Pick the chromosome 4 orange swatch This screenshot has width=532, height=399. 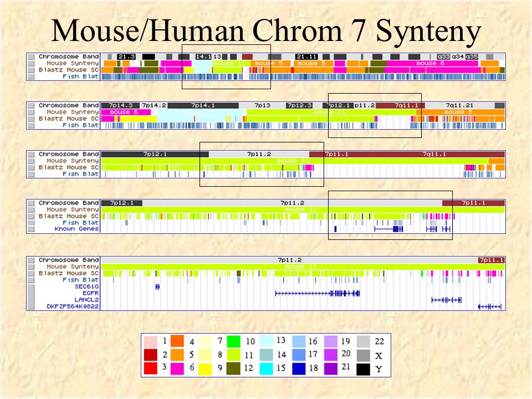coord(177,341)
